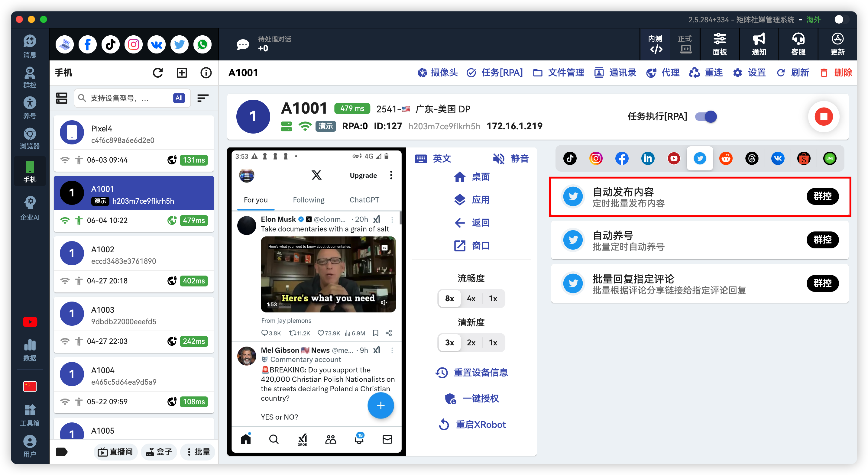Screen dimensions: 868x475
Task: Set 流畅度 smoothness to 1x
Action: click(x=493, y=298)
